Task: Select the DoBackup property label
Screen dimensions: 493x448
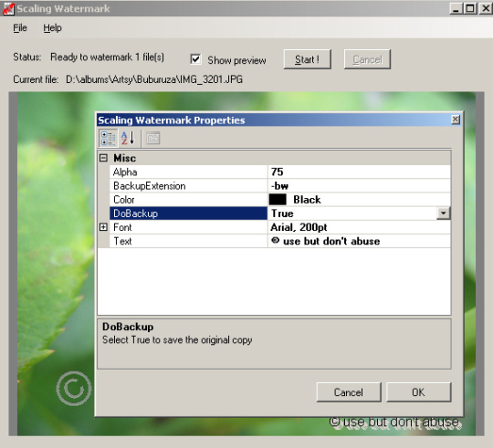Action: point(188,214)
